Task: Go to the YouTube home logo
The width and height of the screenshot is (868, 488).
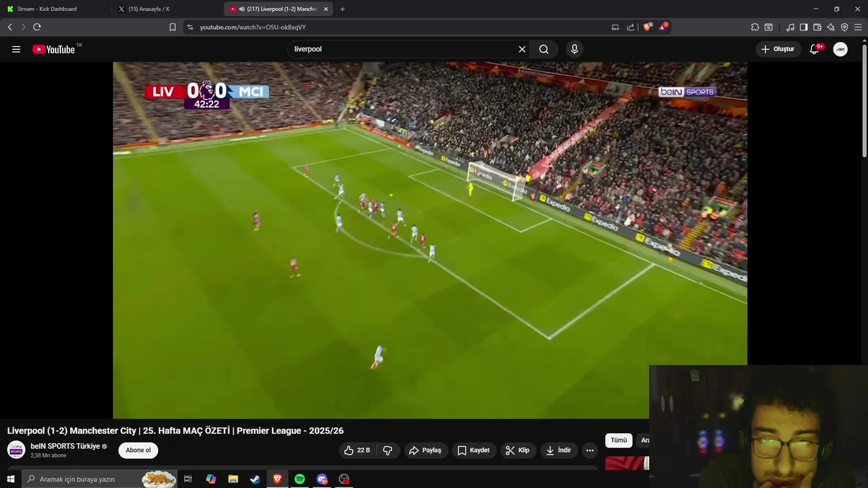Action: coord(54,49)
